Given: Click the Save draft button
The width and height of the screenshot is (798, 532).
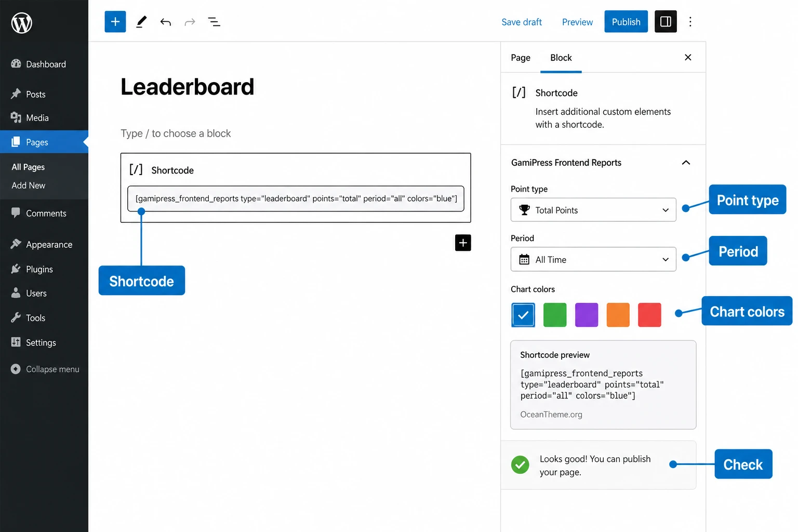Looking at the screenshot, I should click(x=522, y=22).
